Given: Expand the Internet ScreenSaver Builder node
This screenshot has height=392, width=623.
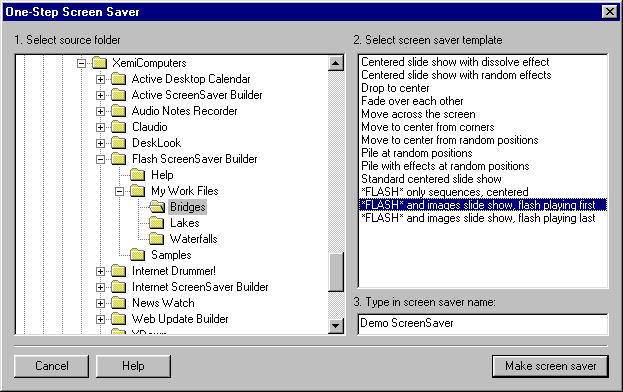Looking at the screenshot, I should point(101,287).
